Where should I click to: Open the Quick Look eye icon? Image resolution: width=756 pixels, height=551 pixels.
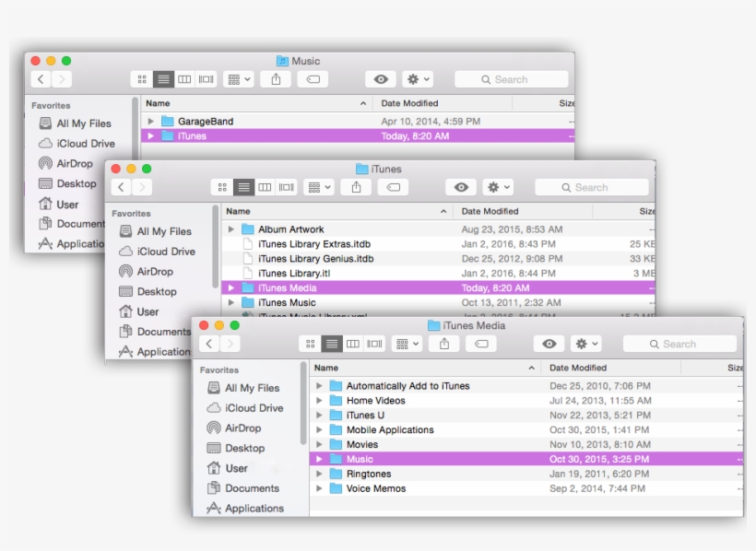tap(548, 343)
